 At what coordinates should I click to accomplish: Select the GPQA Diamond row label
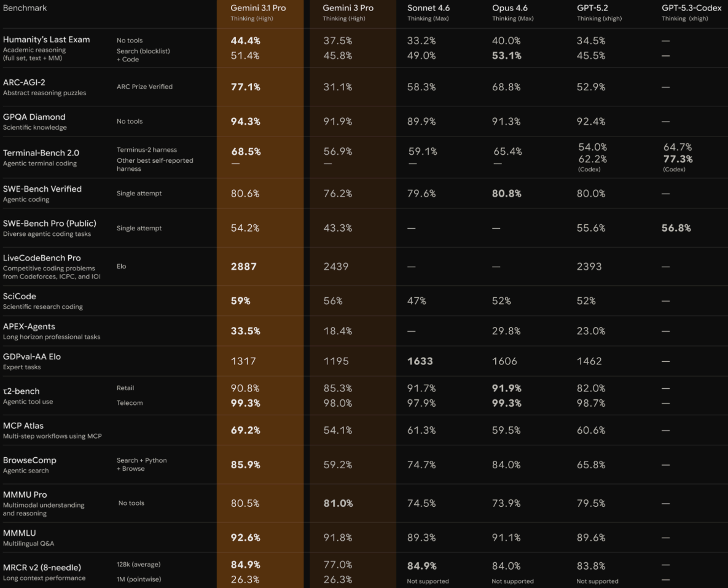(x=34, y=117)
